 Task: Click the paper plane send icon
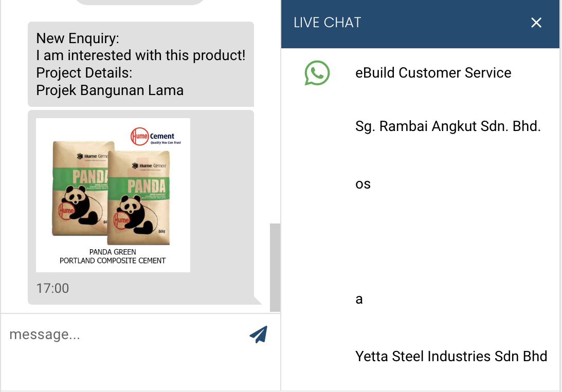point(259,334)
